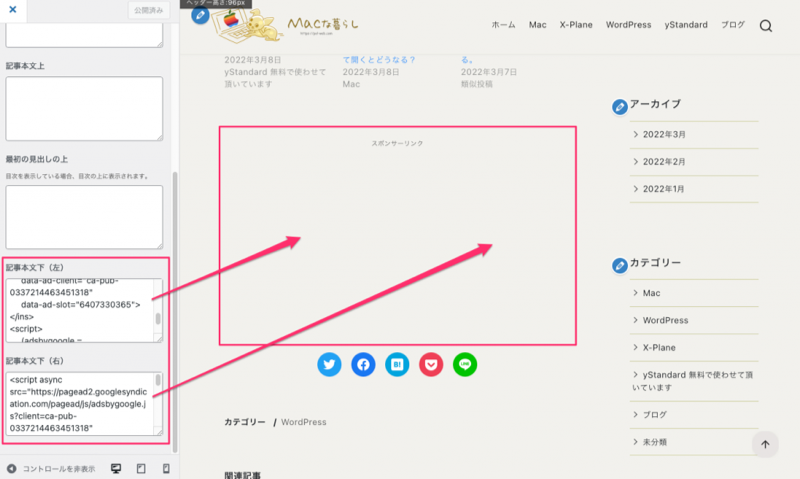Click the 公開済み button
This screenshot has height=479, width=800.
148,10
